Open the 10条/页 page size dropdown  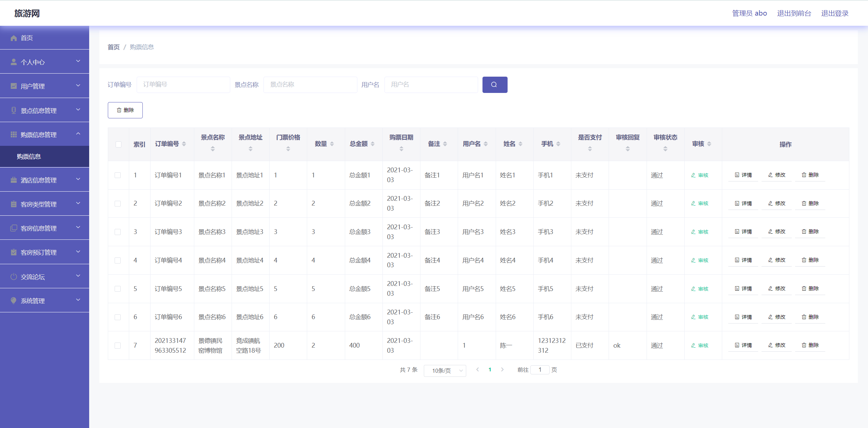pos(445,371)
